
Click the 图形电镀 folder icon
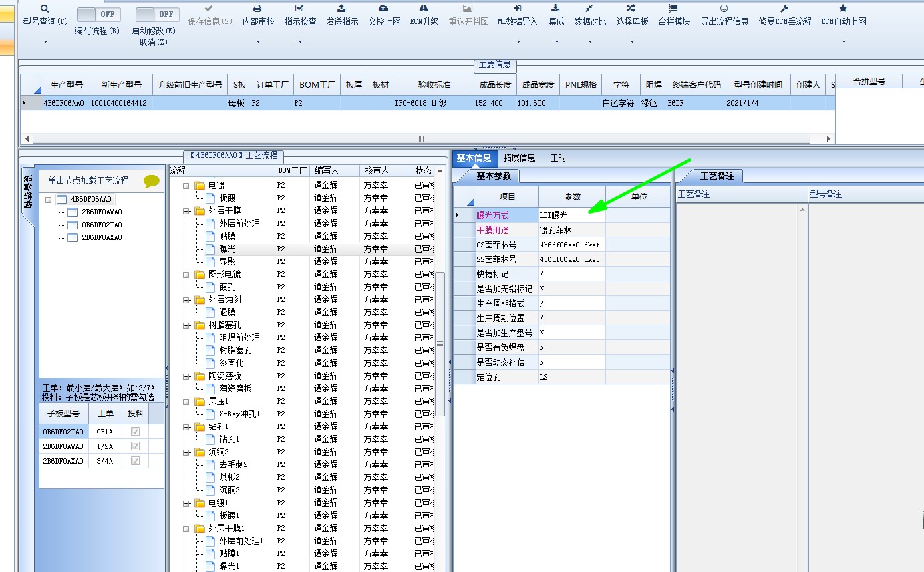(200, 274)
